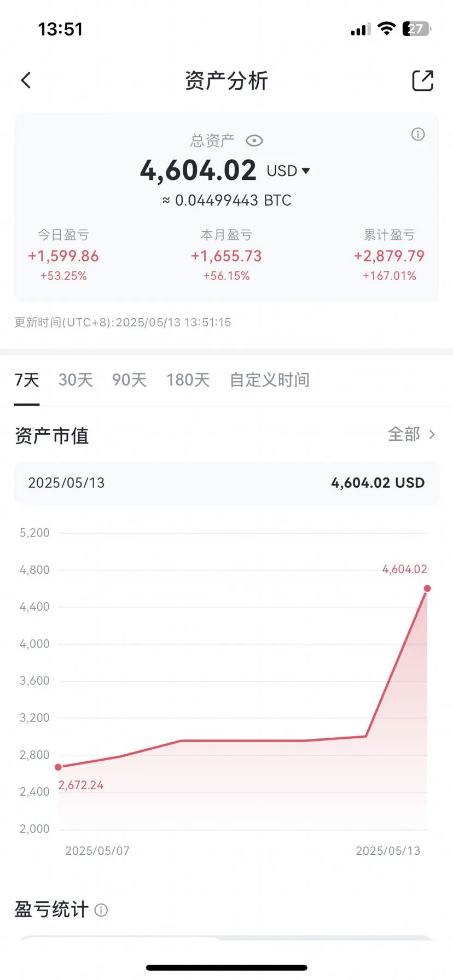Viewport: 453px width, 980px height.
Task: Tap the 今日盈亏 +1,599.86 value
Action: 63,256
